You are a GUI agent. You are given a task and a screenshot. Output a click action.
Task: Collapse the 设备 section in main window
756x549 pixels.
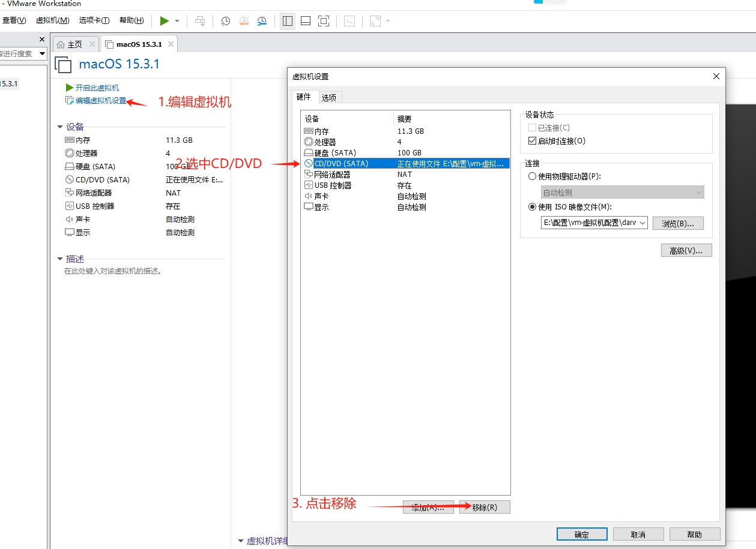(x=60, y=127)
